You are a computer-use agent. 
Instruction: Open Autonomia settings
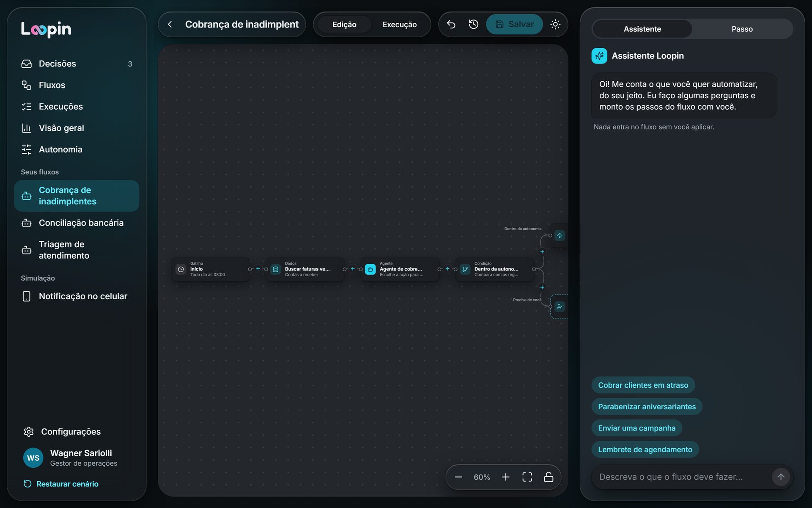click(x=77, y=149)
